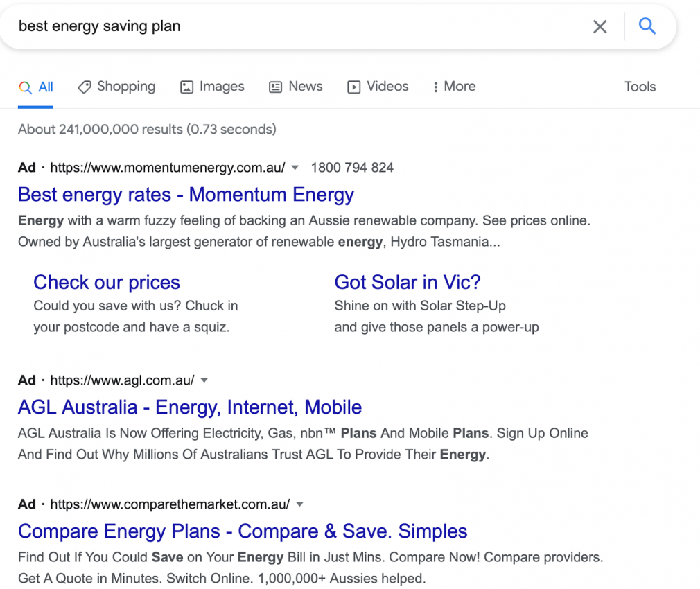The height and width of the screenshot is (589, 700).
Task: Clear the search query with the X icon
Action: point(600,27)
